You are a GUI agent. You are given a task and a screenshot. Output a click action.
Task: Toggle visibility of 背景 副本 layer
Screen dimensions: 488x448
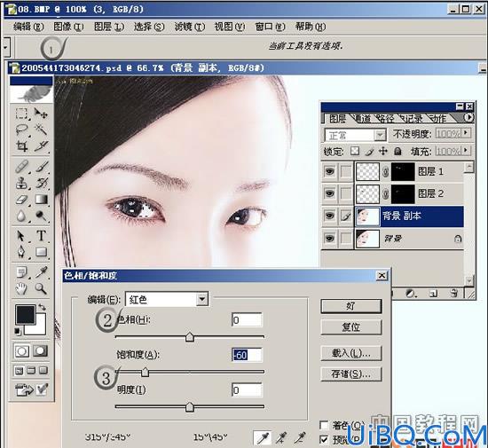coord(330,216)
